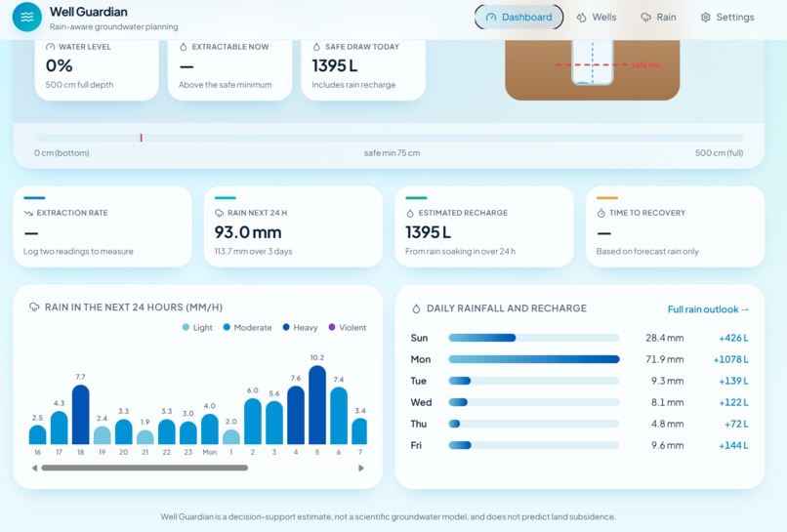The width and height of the screenshot is (787, 532).
Task: Click the "113.7 mm over 3 days" text
Action: pyautogui.click(x=254, y=252)
